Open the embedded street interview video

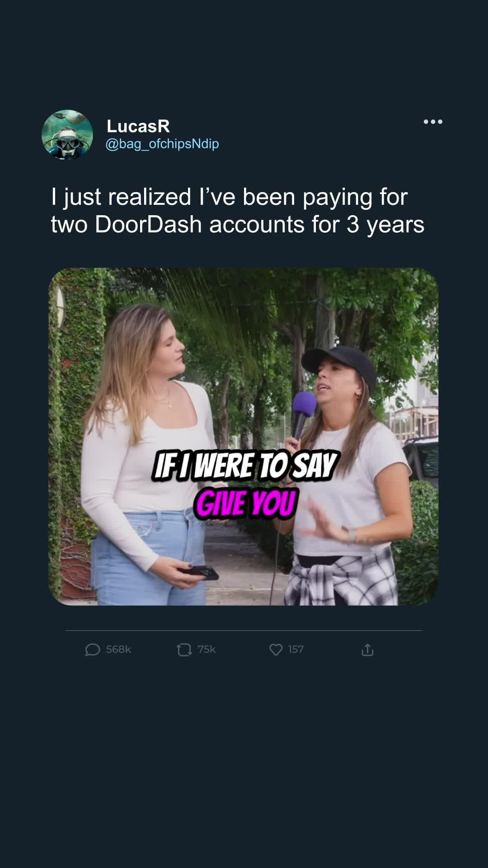(x=244, y=437)
